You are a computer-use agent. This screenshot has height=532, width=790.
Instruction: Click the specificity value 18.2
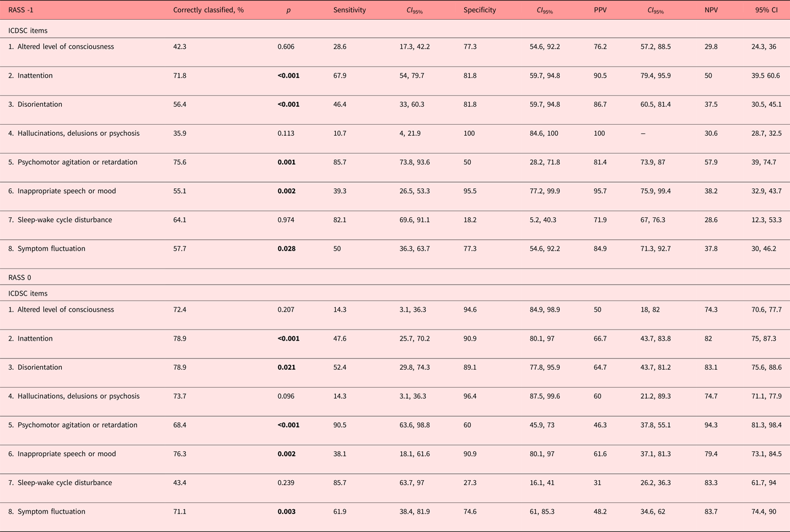pos(470,220)
